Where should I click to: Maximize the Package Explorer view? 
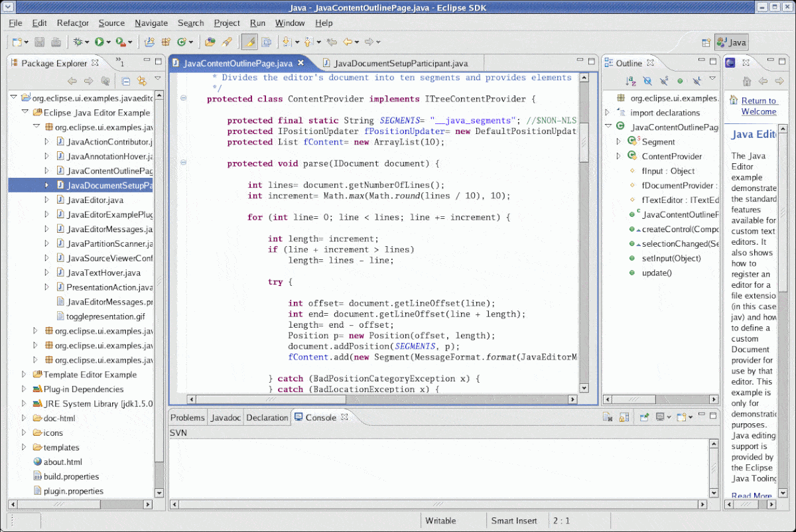158,62
